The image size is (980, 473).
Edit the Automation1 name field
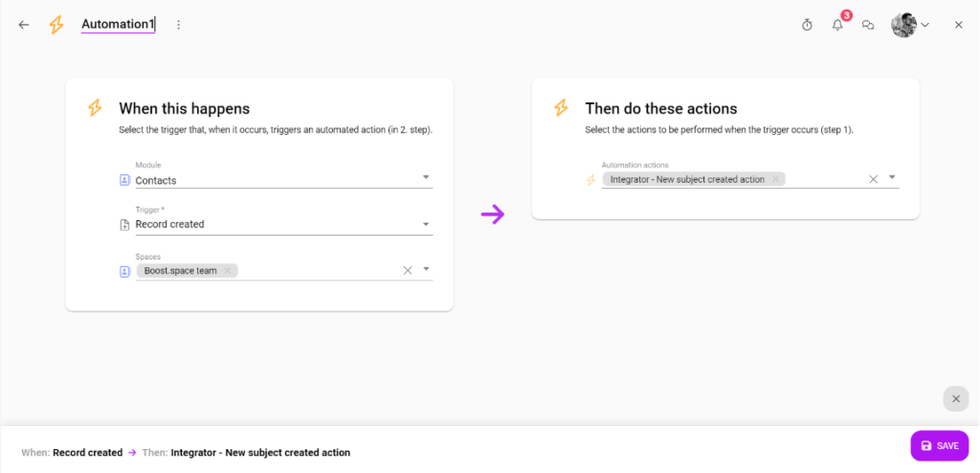tap(118, 24)
